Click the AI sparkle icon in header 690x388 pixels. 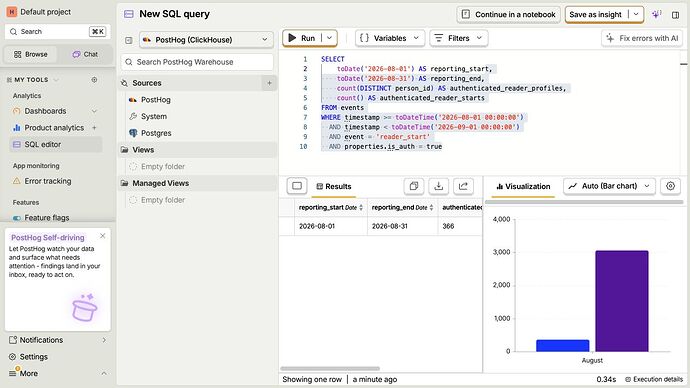pyautogui.click(x=657, y=15)
